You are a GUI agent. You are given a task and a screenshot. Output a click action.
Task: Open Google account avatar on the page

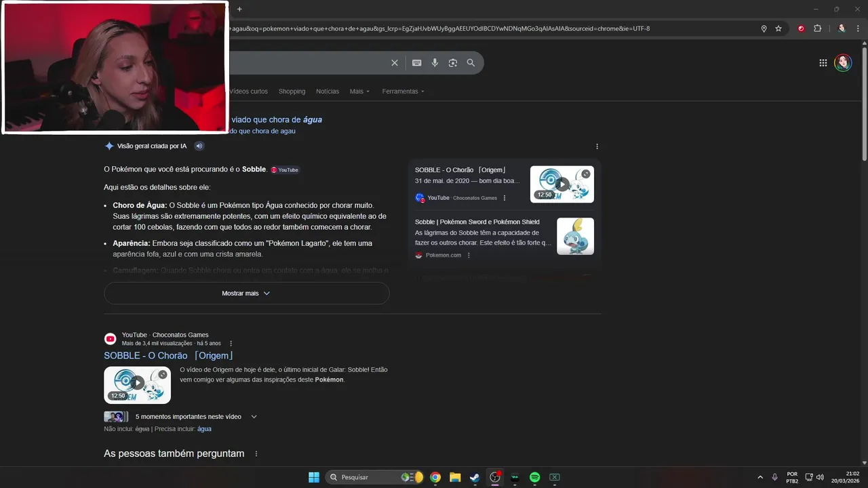tap(843, 62)
